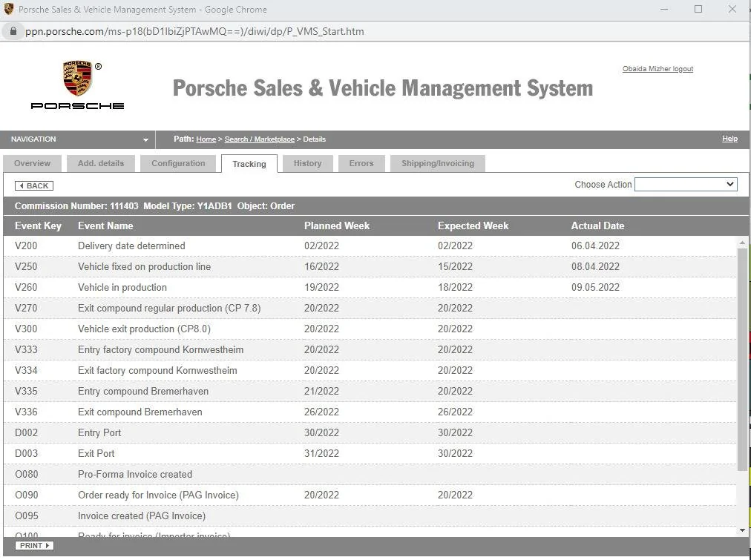The image size is (751, 560).
Task: Select event key V300
Action: click(26, 329)
